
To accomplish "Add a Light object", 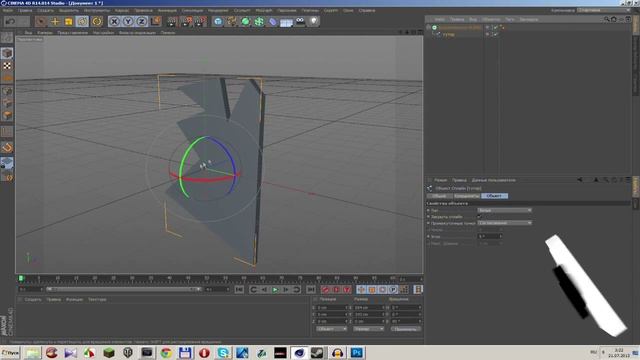I will (313, 21).
